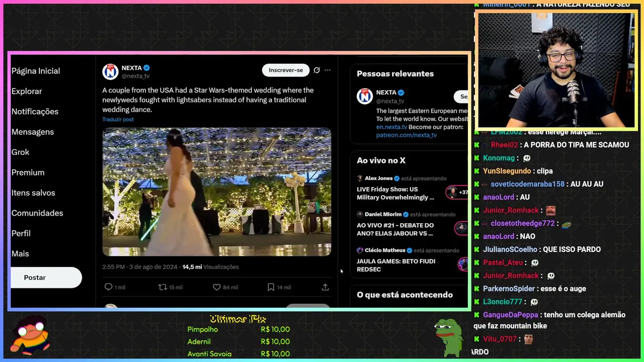644x362 pixels.
Task: Click the Postar button
Action: (46, 278)
